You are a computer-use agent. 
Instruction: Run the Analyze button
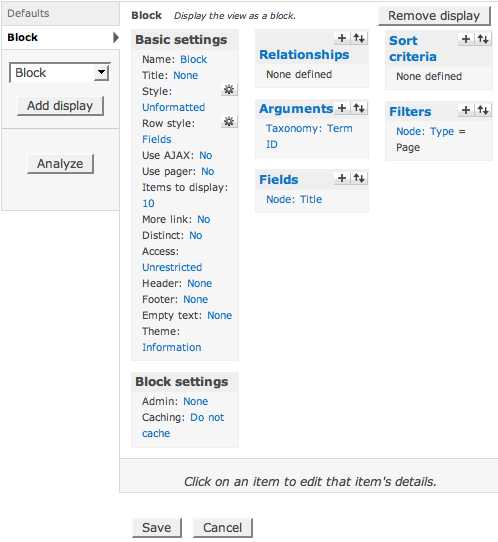point(60,164)
